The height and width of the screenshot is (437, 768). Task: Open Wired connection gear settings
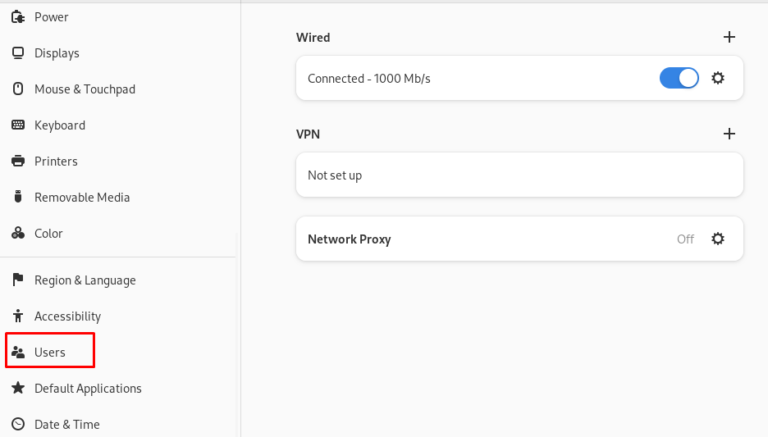(717, 78)
